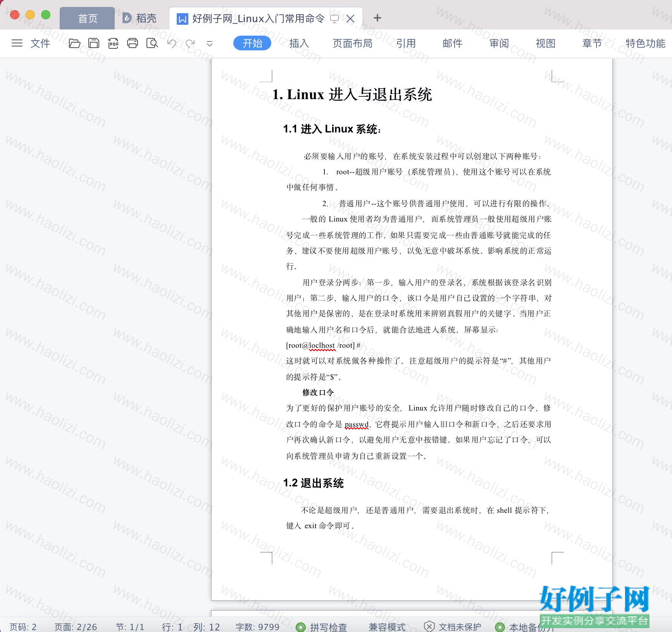Open print preview icon
This screenshot has height=632, width=672.
152,43
